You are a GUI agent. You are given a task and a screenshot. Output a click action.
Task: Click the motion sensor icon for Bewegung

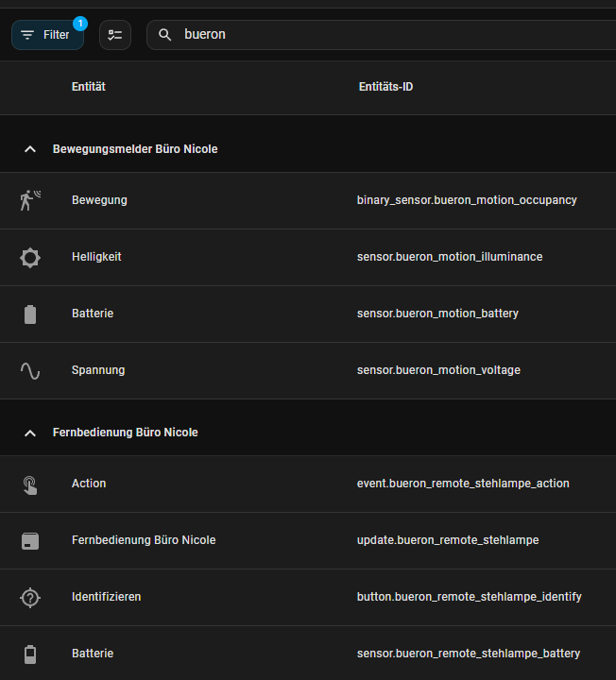point(30,200)
